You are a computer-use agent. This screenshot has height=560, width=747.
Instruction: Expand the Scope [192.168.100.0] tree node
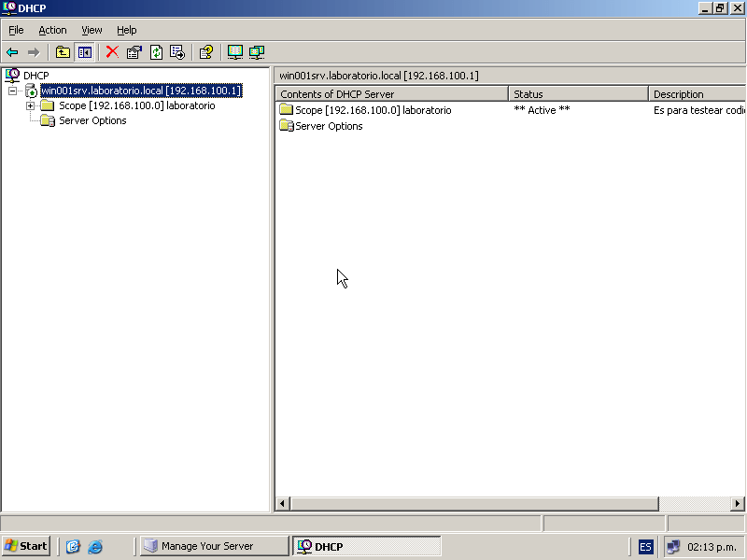click(30, 105)
